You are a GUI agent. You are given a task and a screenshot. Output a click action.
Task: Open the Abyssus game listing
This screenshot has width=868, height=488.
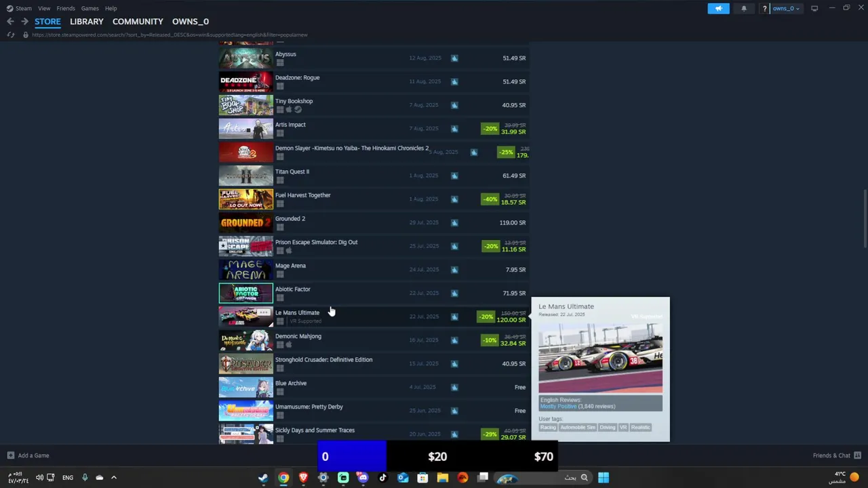coord(374,58)
